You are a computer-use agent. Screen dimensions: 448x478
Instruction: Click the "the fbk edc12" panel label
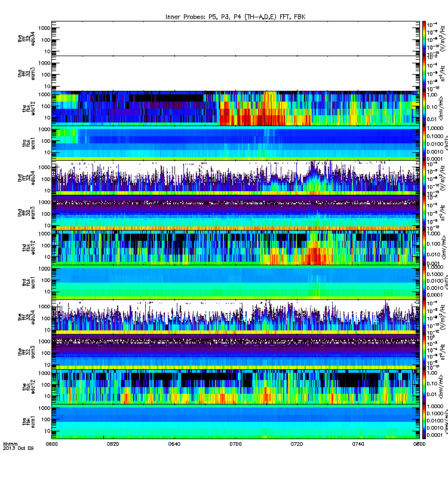29,386
